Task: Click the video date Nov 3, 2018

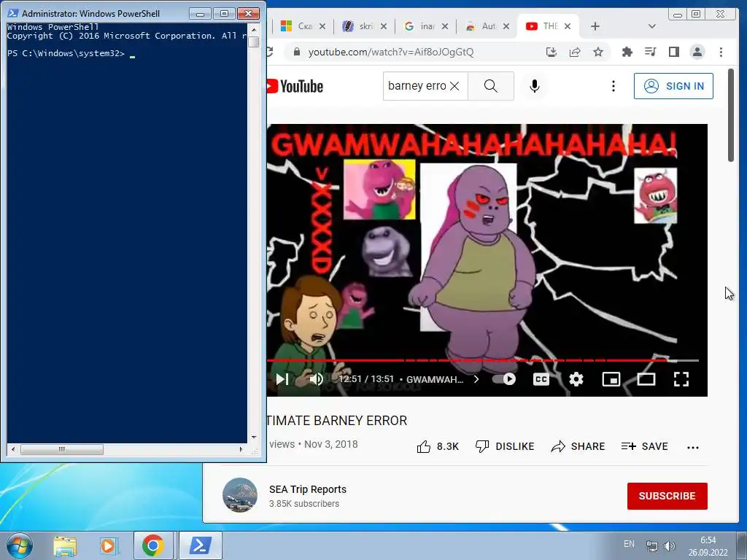Action: [x=330, y=444]
